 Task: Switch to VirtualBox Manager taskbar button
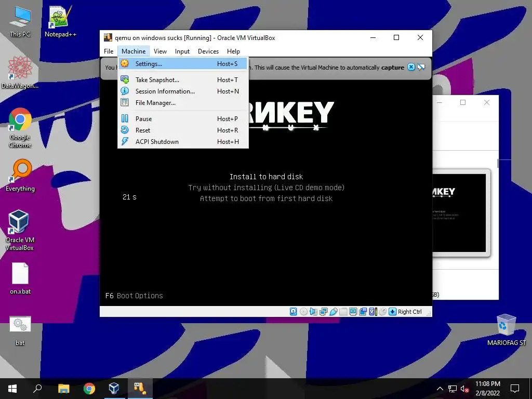[x=114, y=389]
